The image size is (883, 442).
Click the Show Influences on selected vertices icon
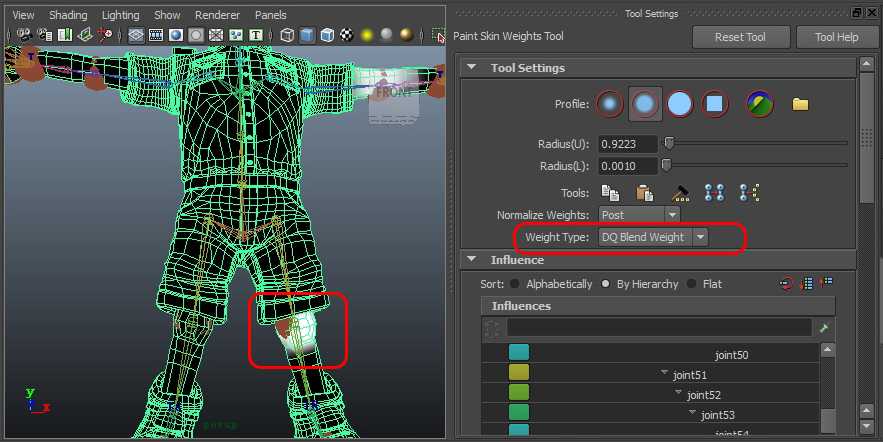click(x=750, y=193)
